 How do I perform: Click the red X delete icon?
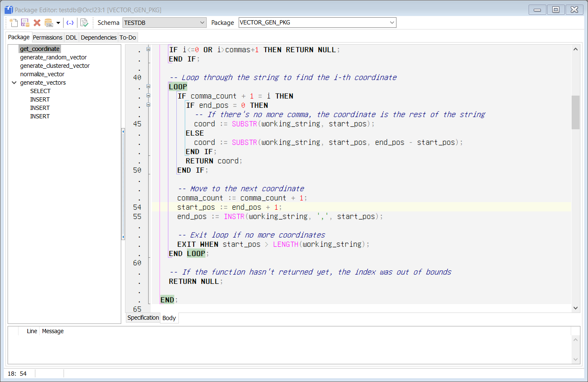[x=37, y=23]
